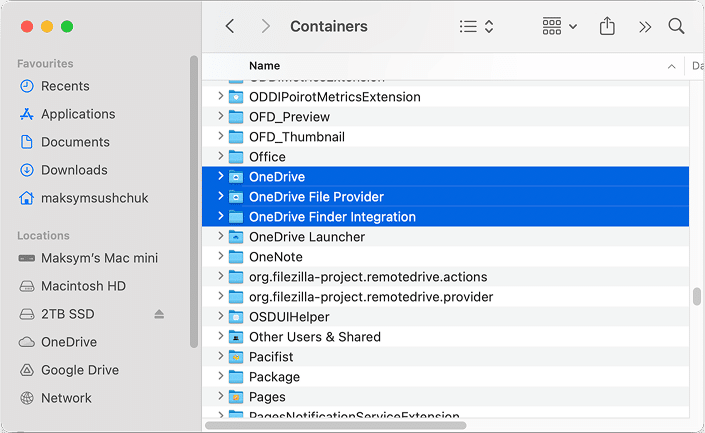Viewport: 705px width, 433px height.
Task: Open the search magnifier
Action: click(x=676, y=26)
